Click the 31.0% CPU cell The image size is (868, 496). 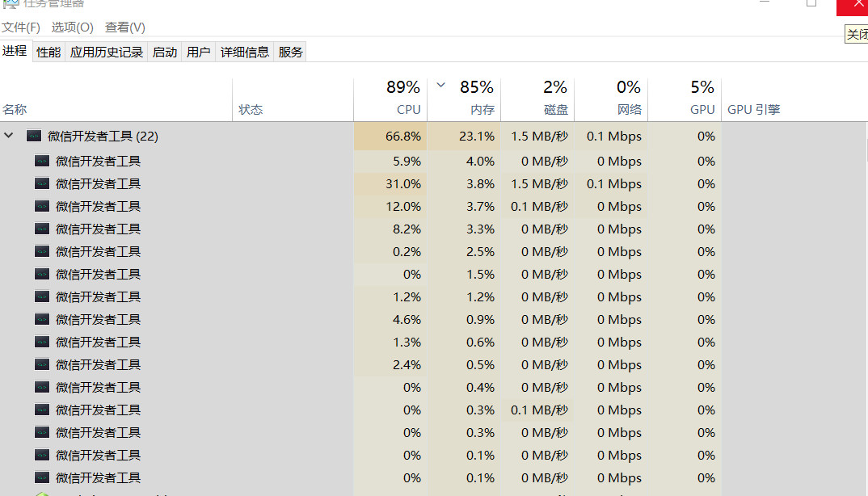(390, 184)
